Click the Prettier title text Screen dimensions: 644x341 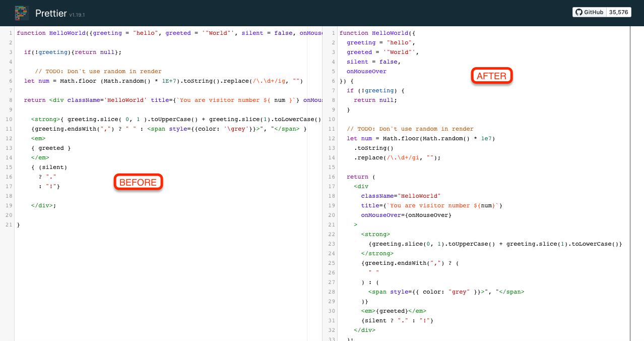tap(50, 14)
